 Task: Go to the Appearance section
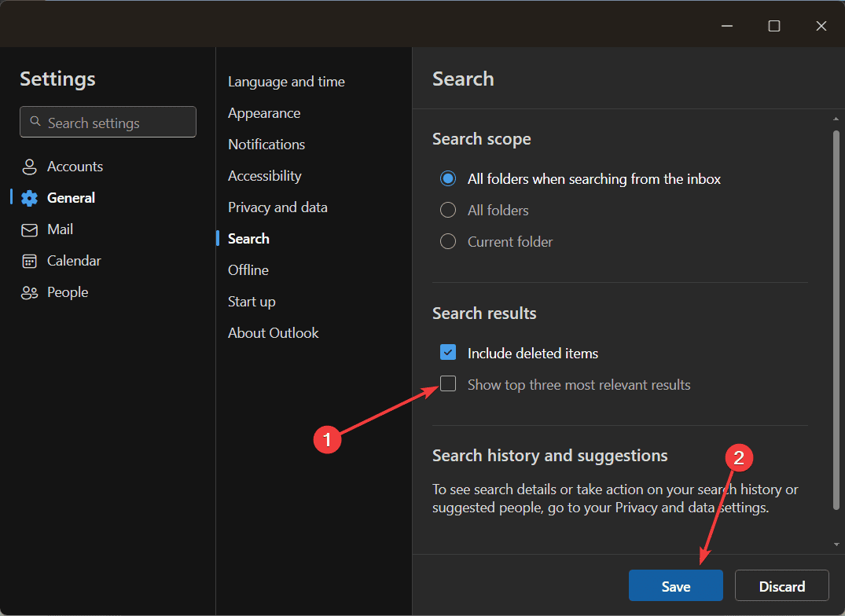(264, 113)
